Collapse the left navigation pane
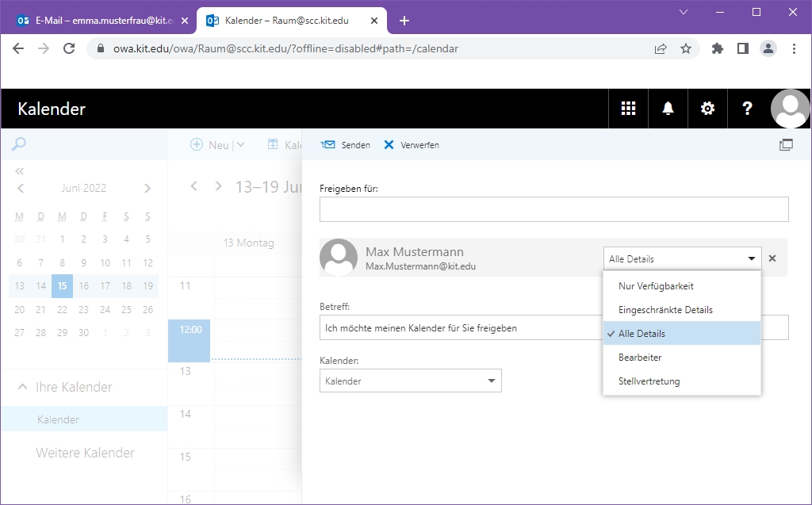 pos(20,170)
